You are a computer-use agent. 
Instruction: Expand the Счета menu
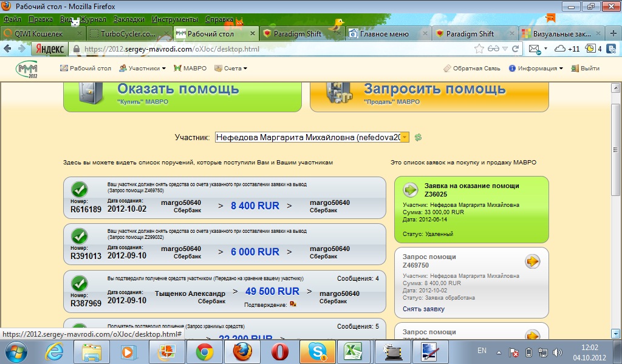click(231, 69)
